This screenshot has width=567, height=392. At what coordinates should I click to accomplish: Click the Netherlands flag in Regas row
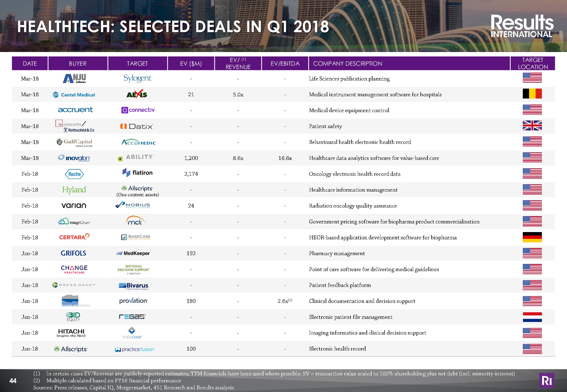tap(532, 317)
